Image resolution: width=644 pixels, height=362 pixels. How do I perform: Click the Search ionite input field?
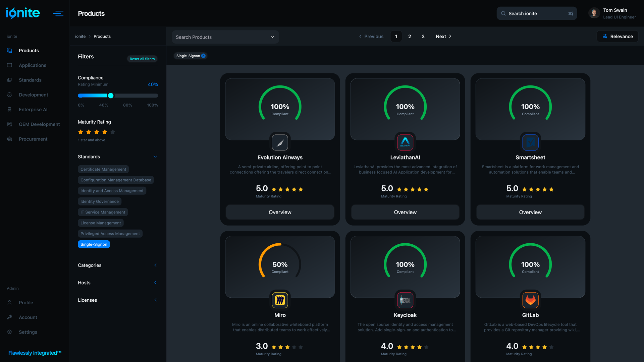coord(537,13)
